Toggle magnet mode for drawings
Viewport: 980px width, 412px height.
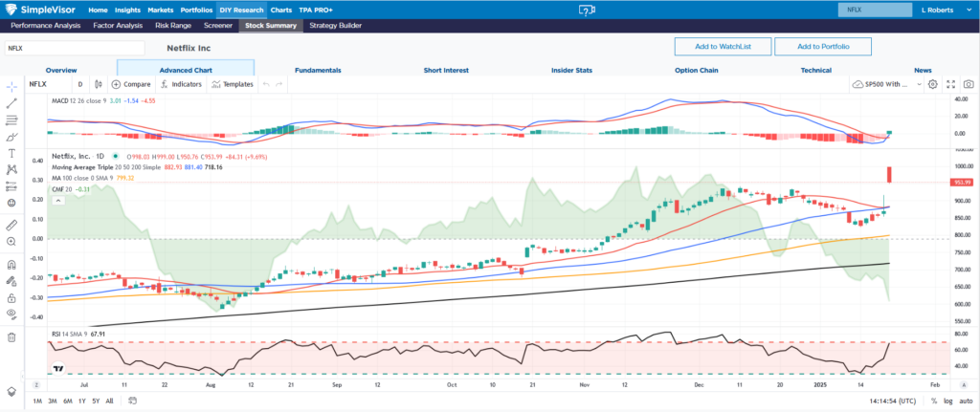click(11, 264)
